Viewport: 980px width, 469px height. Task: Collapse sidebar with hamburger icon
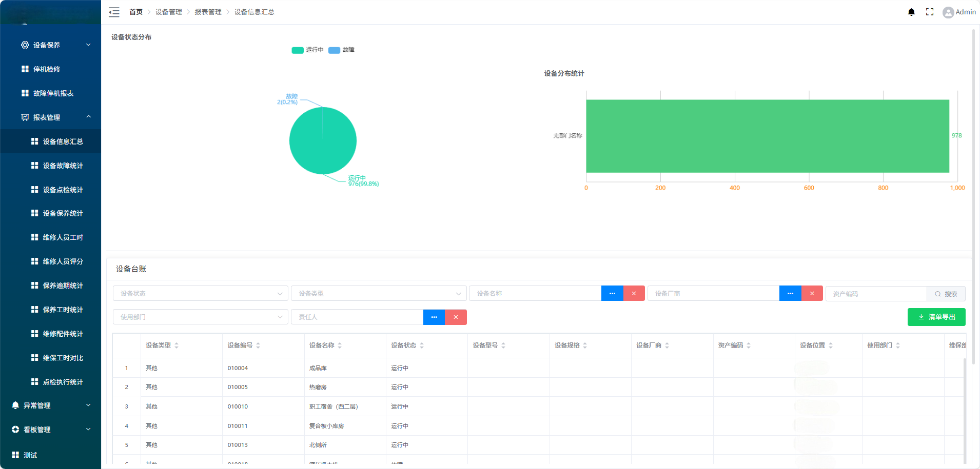[114, 12]
